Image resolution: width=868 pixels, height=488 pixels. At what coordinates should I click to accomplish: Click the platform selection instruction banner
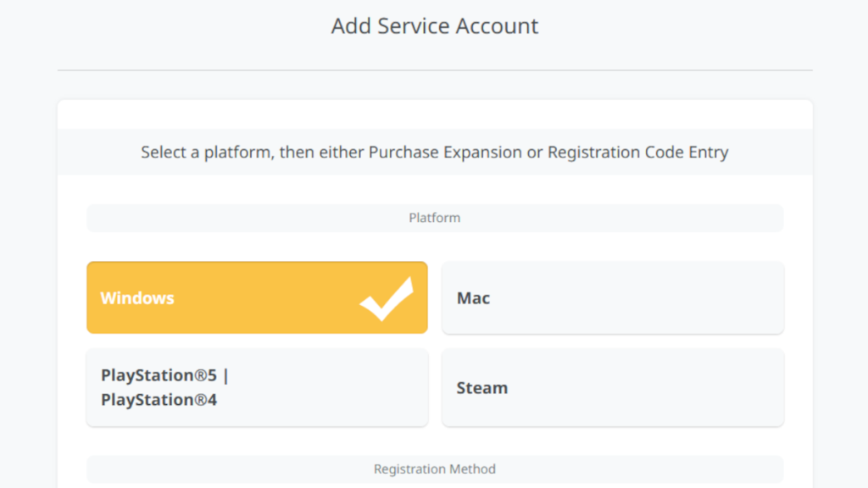pyautogui.click(x=434, y=152)
